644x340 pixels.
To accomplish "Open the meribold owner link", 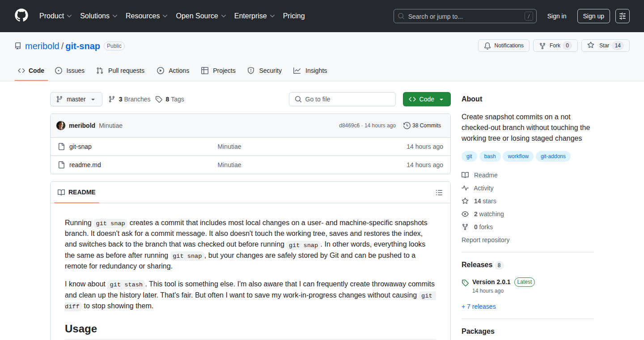I will [42, 46].
